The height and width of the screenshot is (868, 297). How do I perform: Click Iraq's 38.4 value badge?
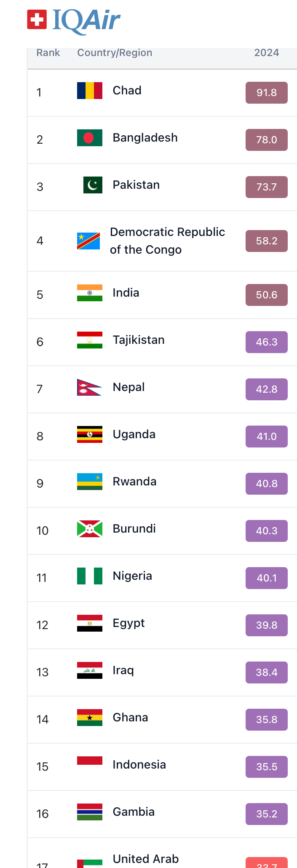266,672
